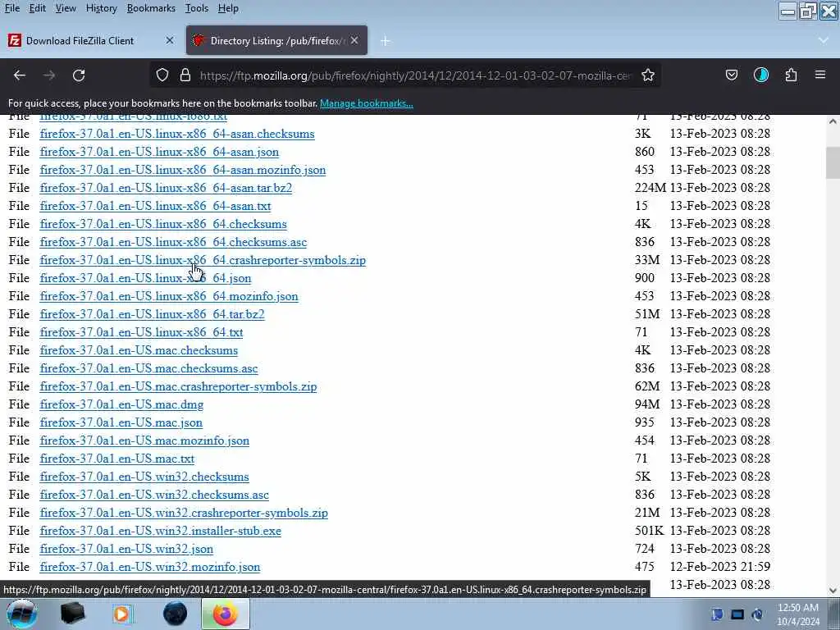Open linux-x86_64-asan.json file link
840x630 pixels.
(159, 152)
